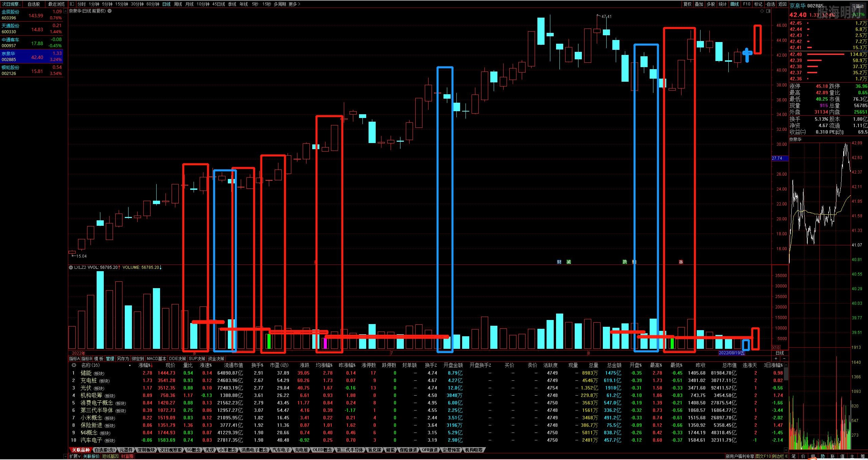Switch to the 元器件 bottom tab
This screenshot has width=868, height=460.
(x=126, y=450)
